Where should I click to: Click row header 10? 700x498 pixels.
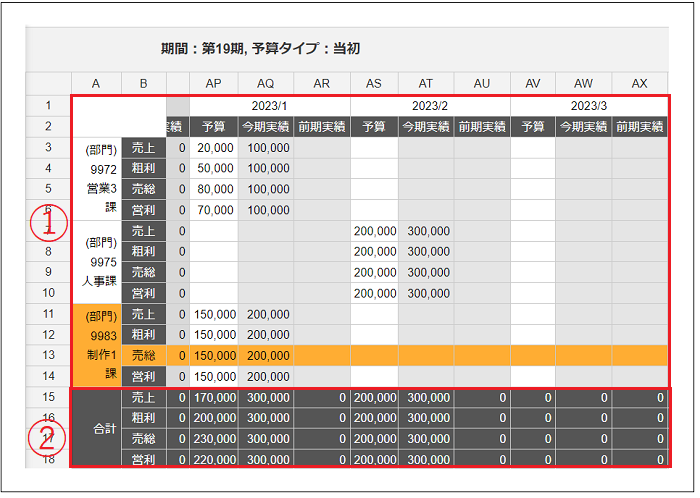click(x=48, y=293)
